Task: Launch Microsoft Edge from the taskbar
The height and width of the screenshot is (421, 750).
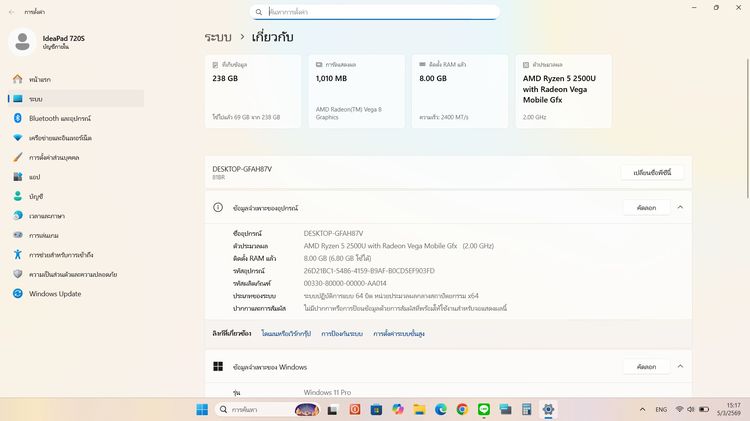Action: tap(441, 410)
